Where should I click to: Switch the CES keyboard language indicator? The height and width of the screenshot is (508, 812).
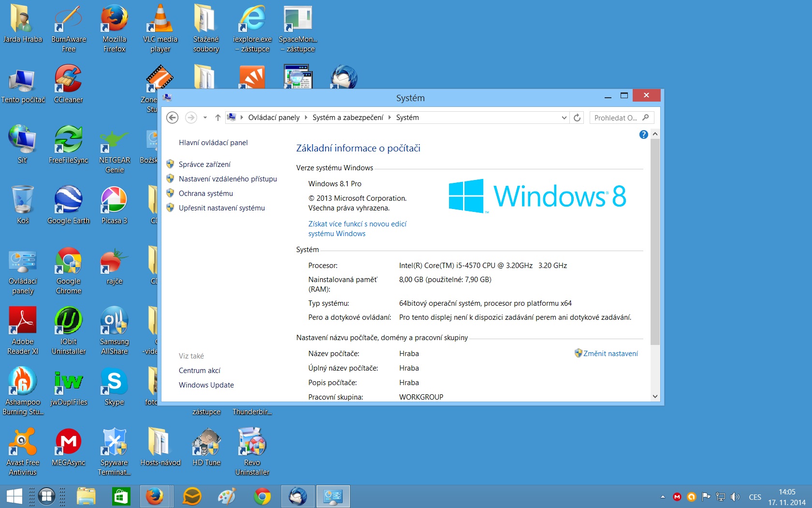pyautogui.click(x=755, y=497)
